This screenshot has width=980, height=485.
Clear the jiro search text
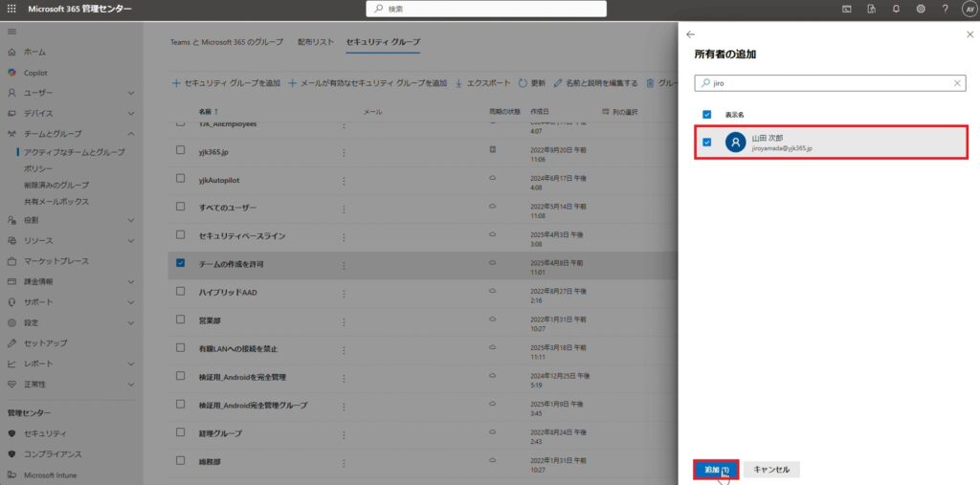click(957, 82)
